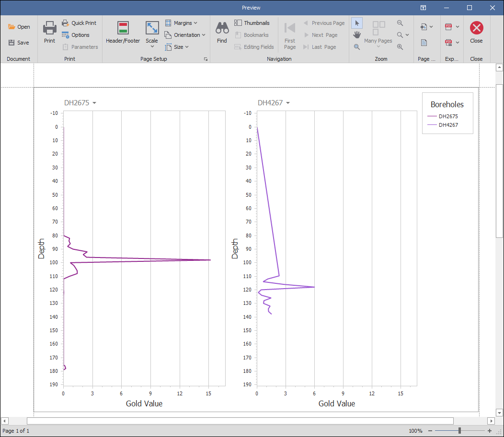Click the Print button in the ribbon
Screen dimensions: 504x437
coord(49,33)
